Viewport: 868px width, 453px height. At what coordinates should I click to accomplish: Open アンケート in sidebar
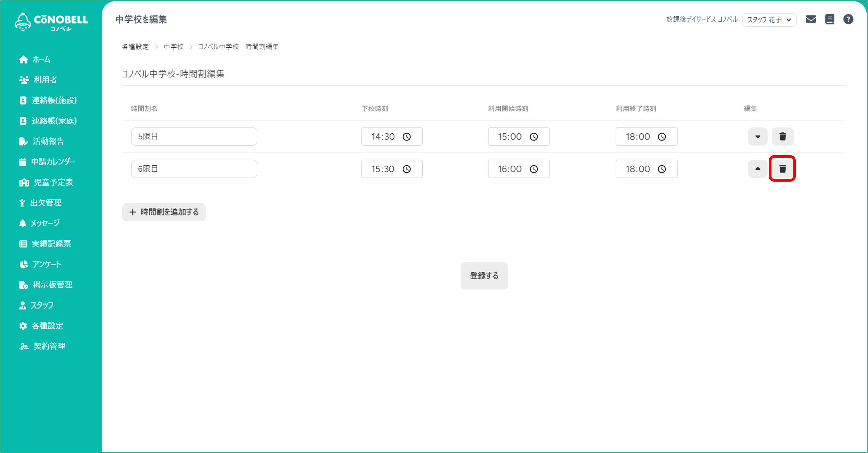41,264
